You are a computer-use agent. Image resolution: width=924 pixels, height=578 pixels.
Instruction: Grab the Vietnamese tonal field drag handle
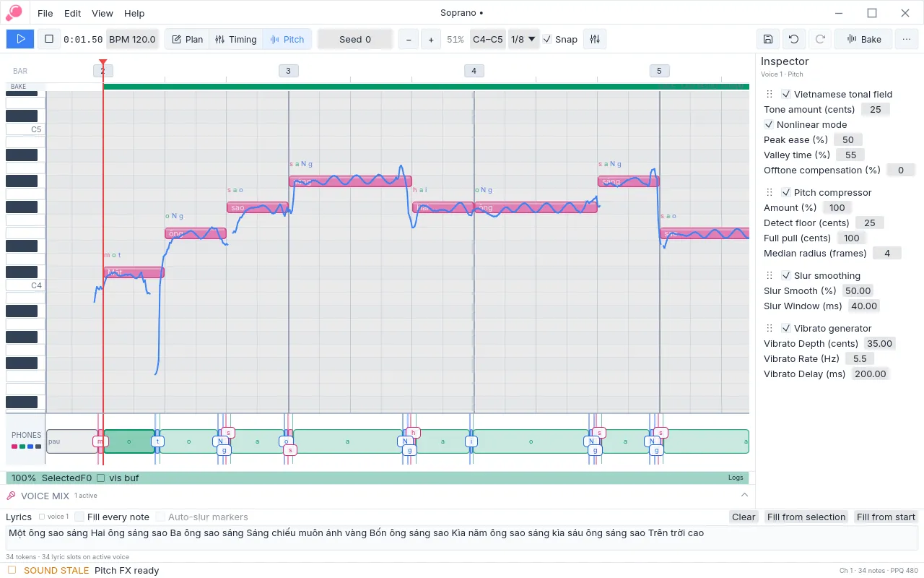click(x=769, y=94)
